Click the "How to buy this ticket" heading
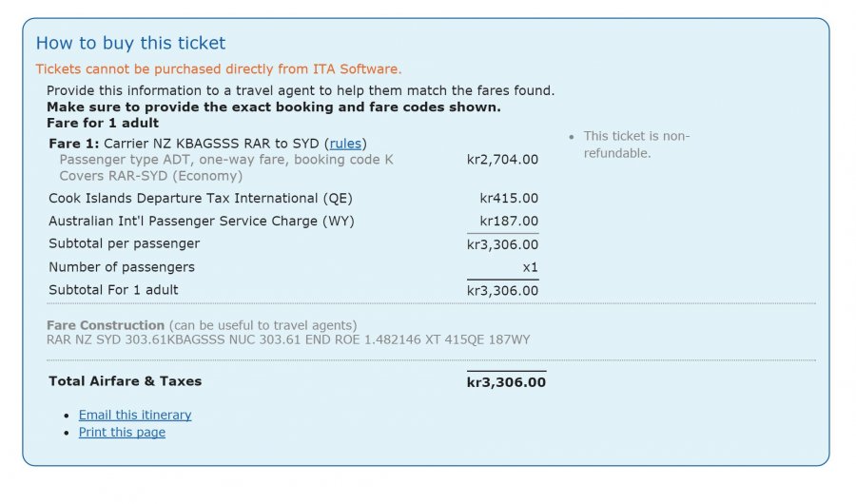 click(x=130, y=43)
